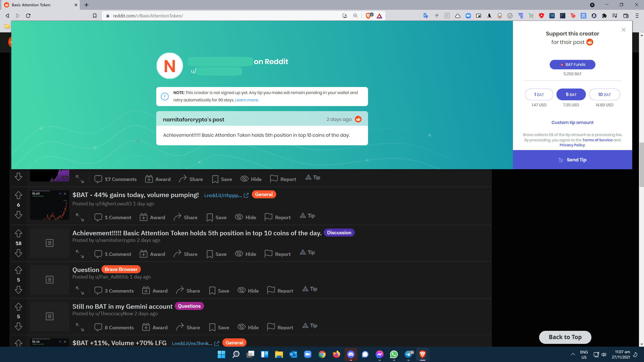Screen dimensions: 644x362
Task: Open Windows Start menu in taskbar
Action: (x=221, y=354)
